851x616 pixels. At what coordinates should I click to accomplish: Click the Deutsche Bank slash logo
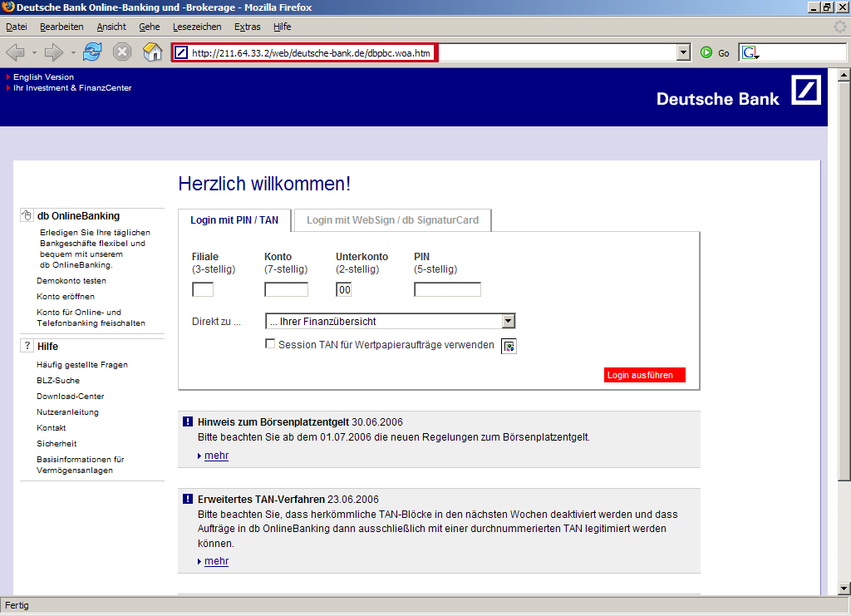806,90
